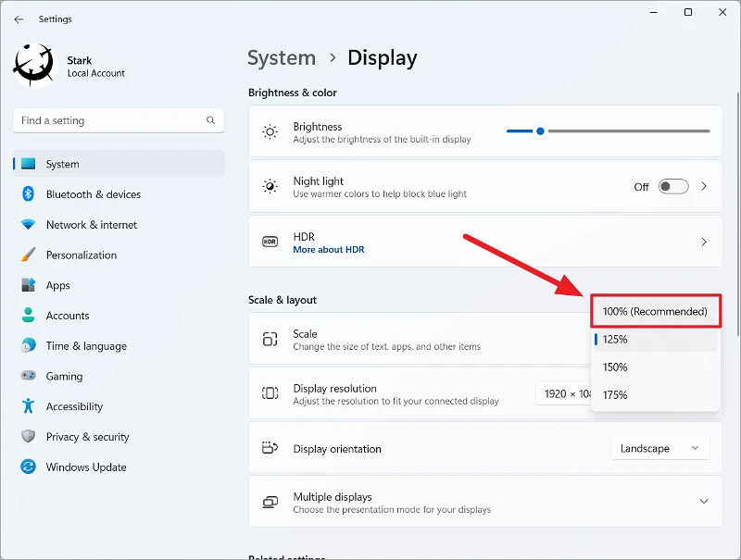The height and width of the screenshot is (560, 741).
Task: Open the 1920 resolution dropdown
Action: coord(563,393)
